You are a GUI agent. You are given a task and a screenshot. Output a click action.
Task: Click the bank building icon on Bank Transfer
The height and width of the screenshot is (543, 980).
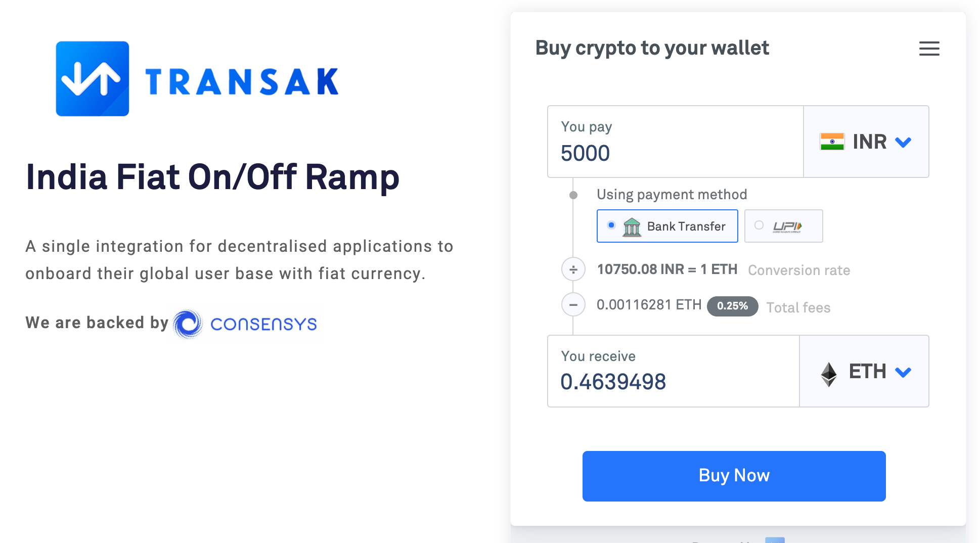pyautogui.click(x=631, y=226)
